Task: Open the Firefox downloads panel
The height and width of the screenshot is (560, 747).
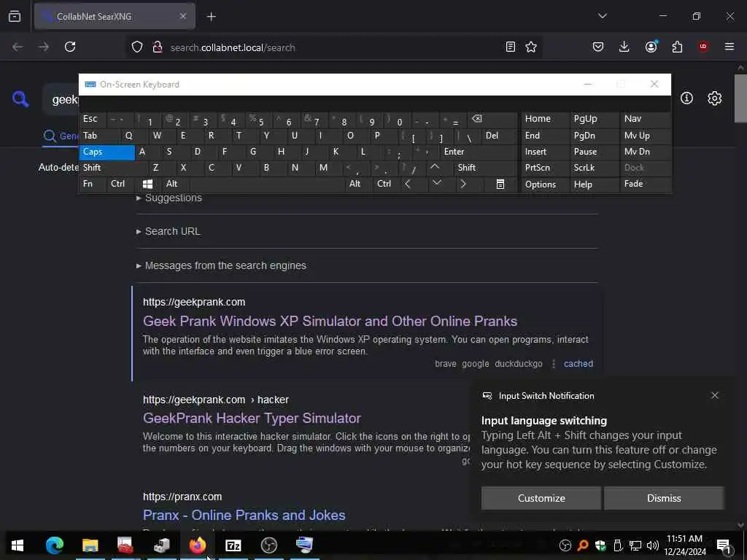Action: [x=624, y=47]
